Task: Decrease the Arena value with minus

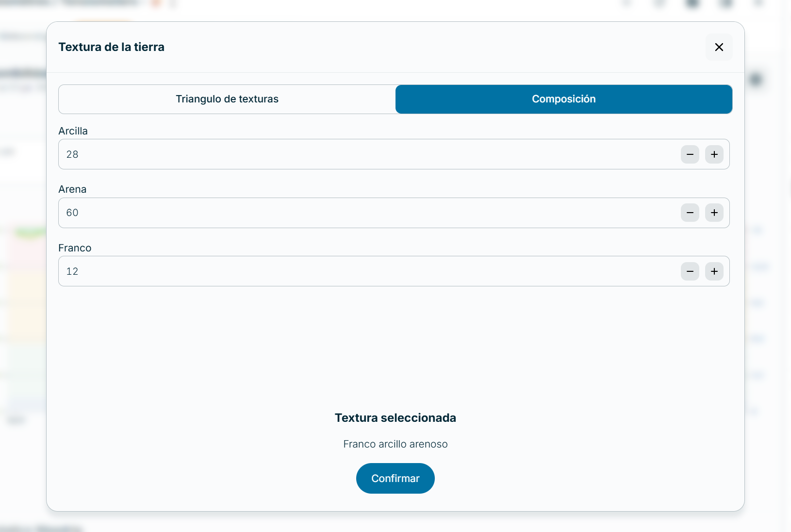Action: click(x=690, y=213)
